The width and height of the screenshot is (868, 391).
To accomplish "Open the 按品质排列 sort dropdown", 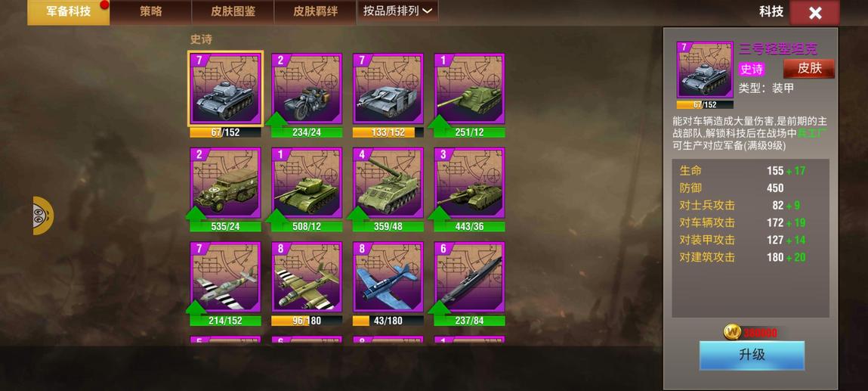I will coord(397,11).
